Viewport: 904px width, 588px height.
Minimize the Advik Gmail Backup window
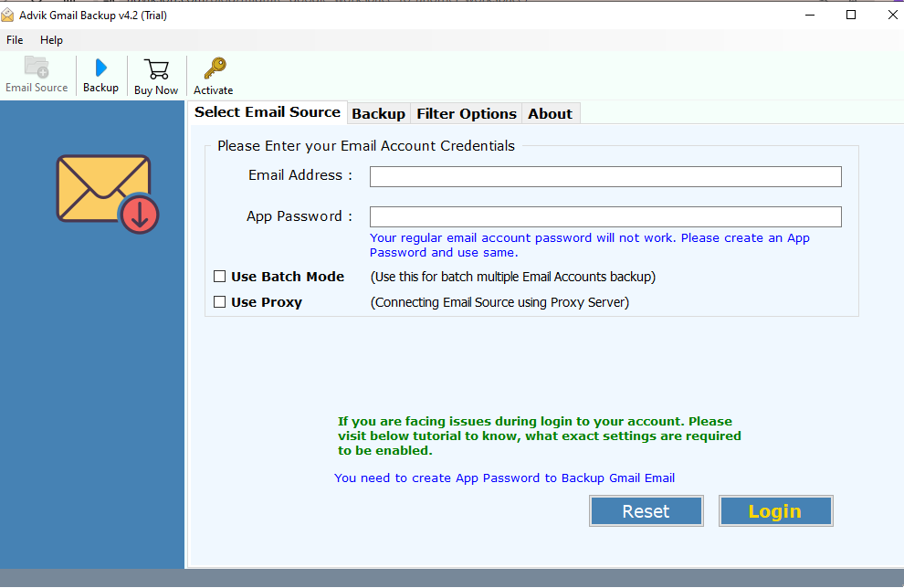[810, 15]
